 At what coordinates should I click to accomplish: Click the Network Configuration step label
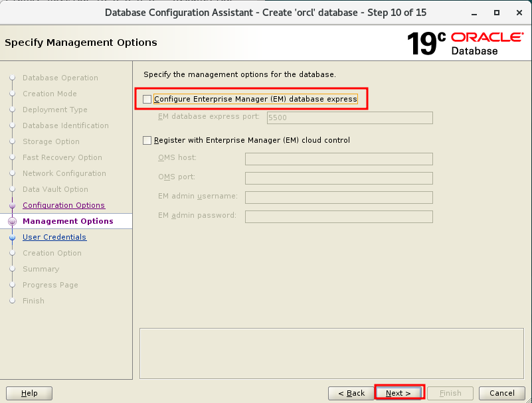click(x=64, y=173)
